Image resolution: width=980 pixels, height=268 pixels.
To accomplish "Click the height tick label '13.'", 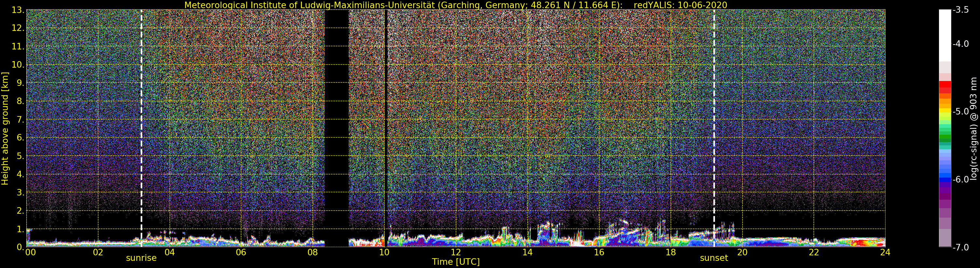I will pyautogui.click(x=18, y=10).
